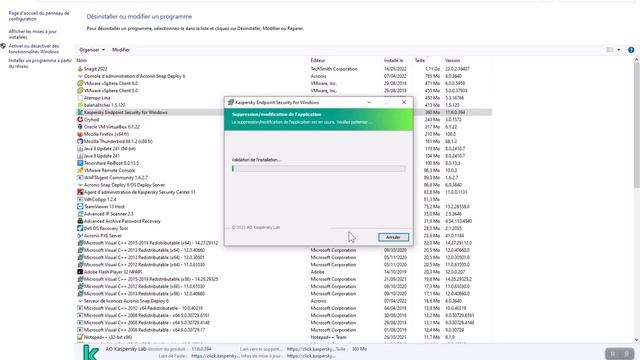This screenshot has width=640, height=360.
Task: Select the Kaspersky Endpoint Security for Windows row
Action: [284, 112]
